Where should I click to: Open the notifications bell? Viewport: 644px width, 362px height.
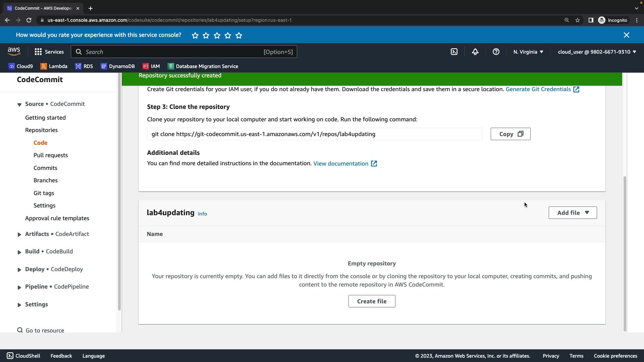475,52
